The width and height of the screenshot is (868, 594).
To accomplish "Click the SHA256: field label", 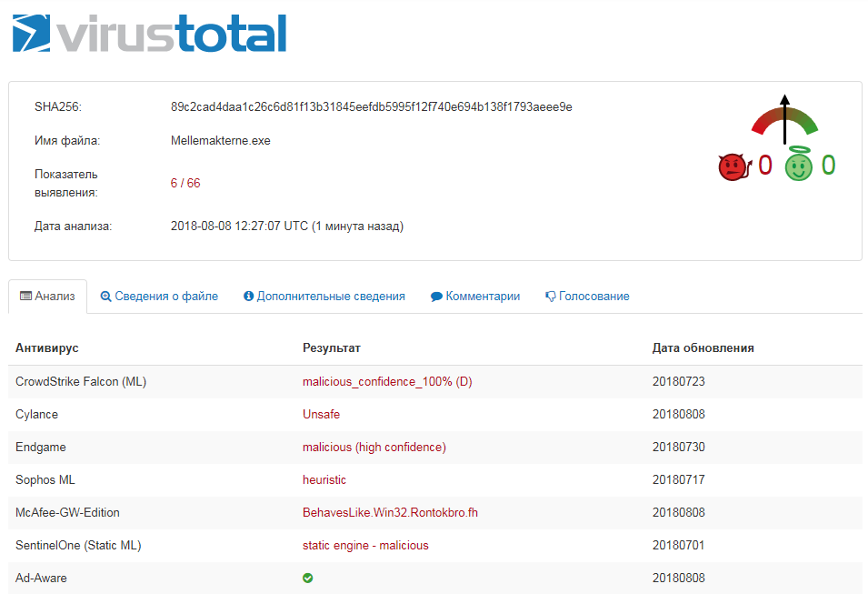I will 58,107.
